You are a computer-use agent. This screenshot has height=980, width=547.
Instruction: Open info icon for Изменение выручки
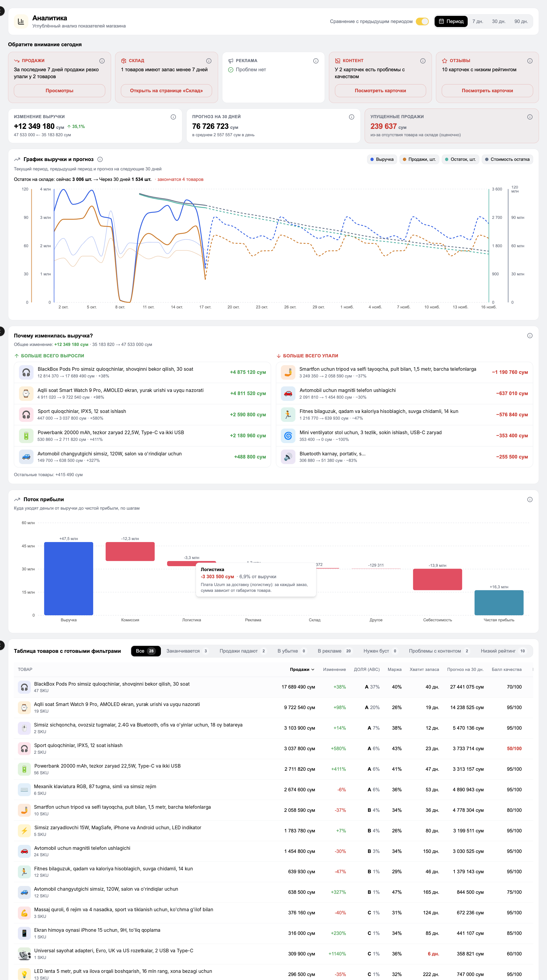(x=173, y=117)
